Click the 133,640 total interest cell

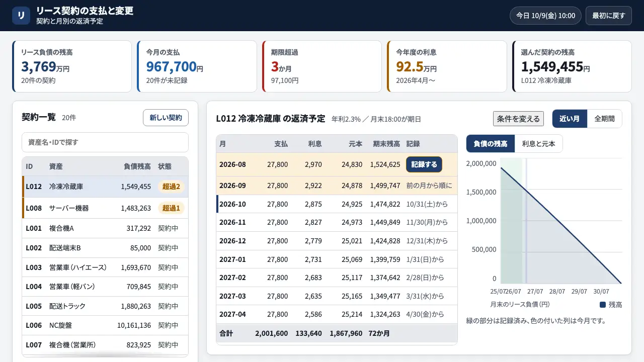pyautogui.click(x=308, y=333)
